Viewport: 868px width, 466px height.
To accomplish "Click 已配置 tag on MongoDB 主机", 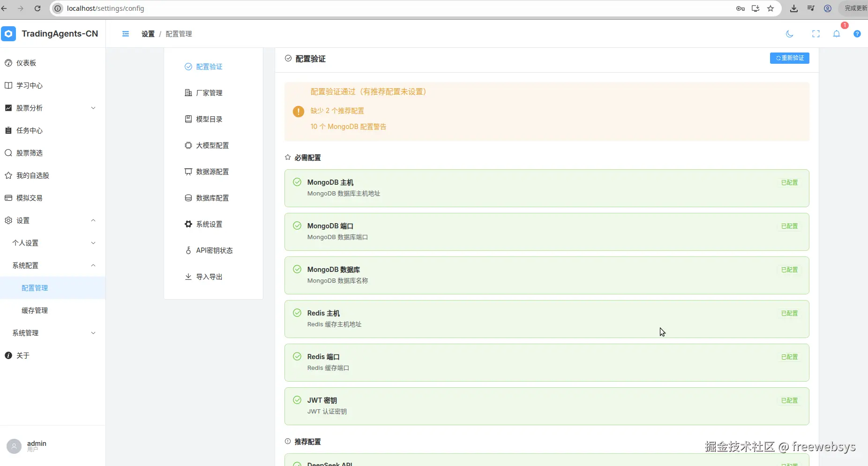I will pyautogui.click(x=789, y=182).
